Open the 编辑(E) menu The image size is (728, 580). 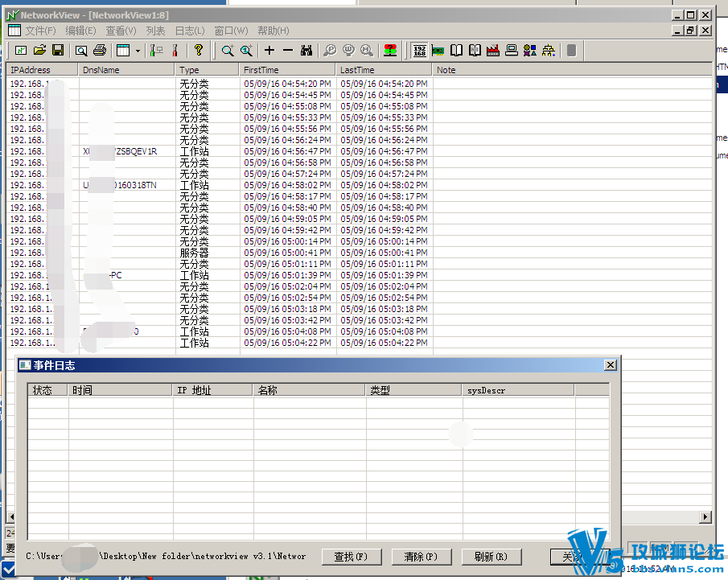click(80, 31)
